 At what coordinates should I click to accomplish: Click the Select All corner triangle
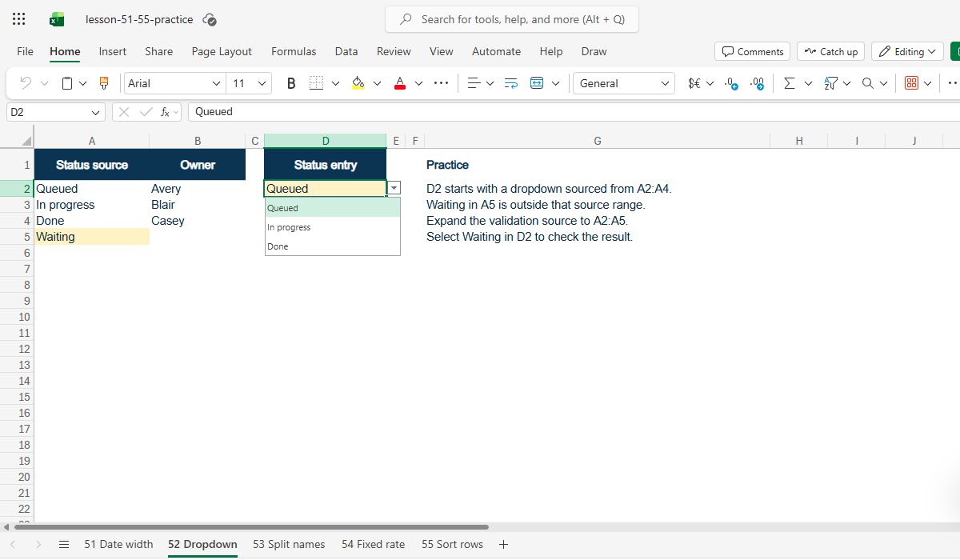[x=26, y=141]
